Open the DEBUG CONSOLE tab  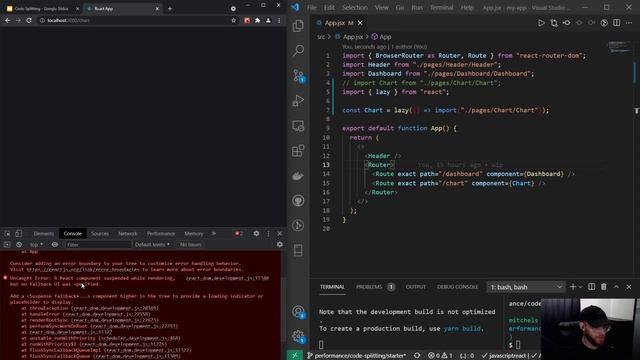pos(457,287)
